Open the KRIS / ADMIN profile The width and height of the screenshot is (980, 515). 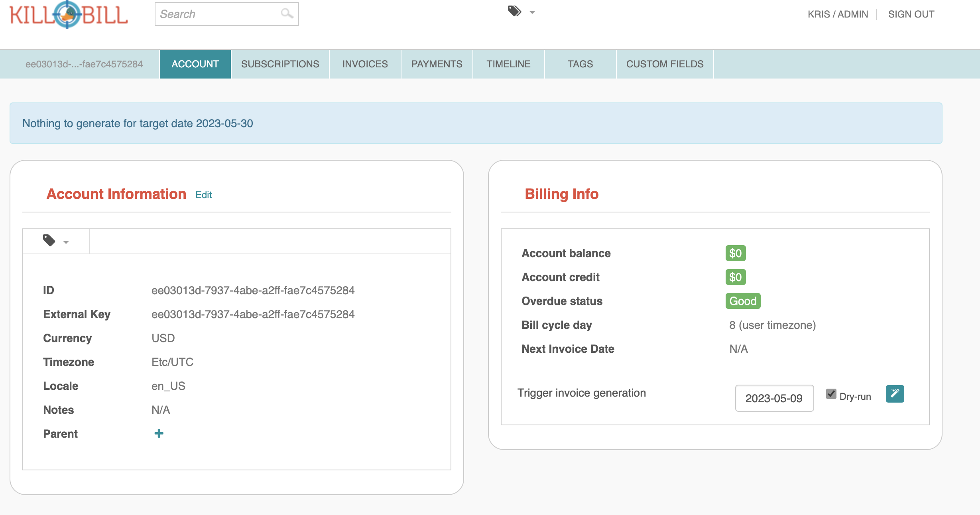838,14
